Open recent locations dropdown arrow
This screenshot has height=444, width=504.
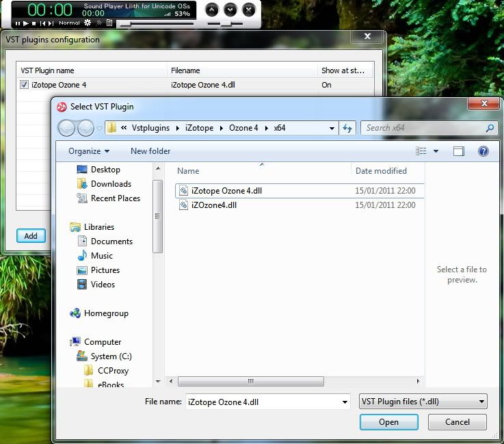[x=99, y=129]
